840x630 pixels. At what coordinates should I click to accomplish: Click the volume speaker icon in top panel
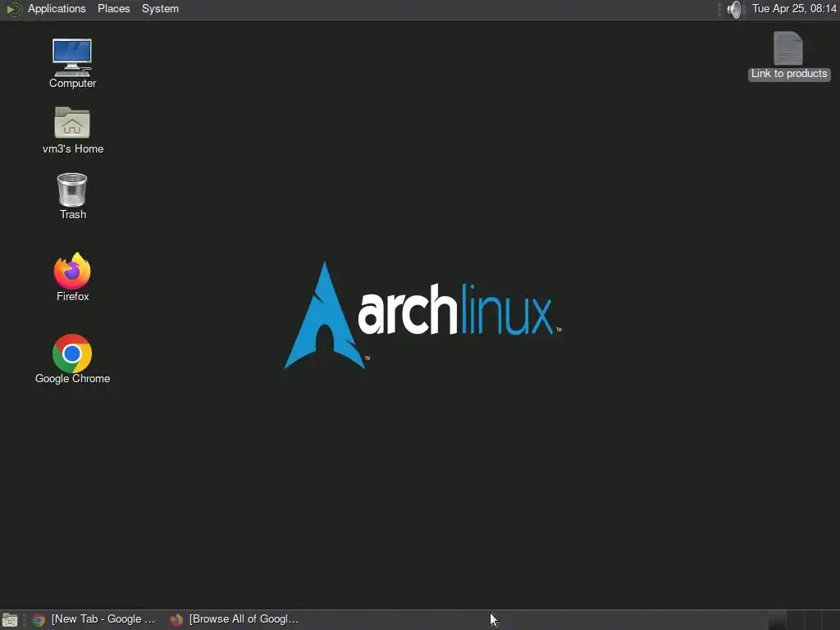(x=736, y=9)
